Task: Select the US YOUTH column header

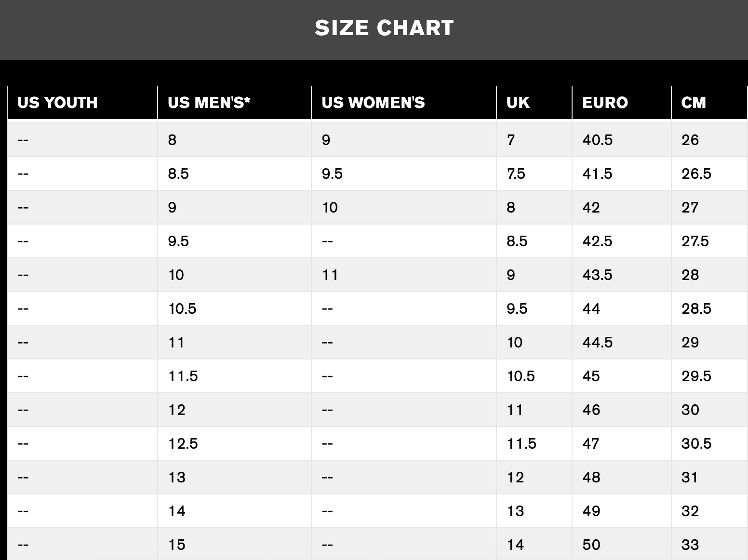Action: (82, 103)
